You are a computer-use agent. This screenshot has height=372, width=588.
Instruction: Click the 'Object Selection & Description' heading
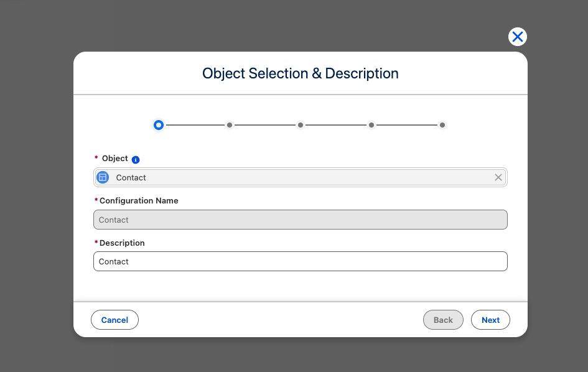pos(301,73)
